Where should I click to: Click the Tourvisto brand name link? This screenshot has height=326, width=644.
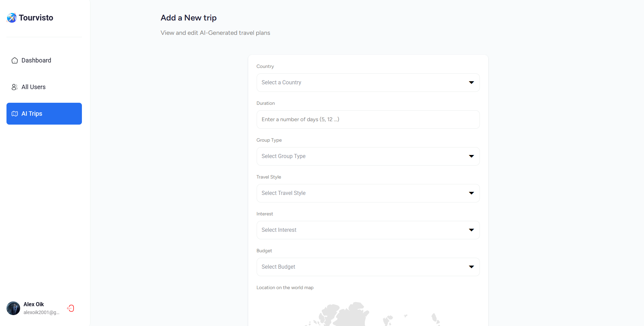36,18
